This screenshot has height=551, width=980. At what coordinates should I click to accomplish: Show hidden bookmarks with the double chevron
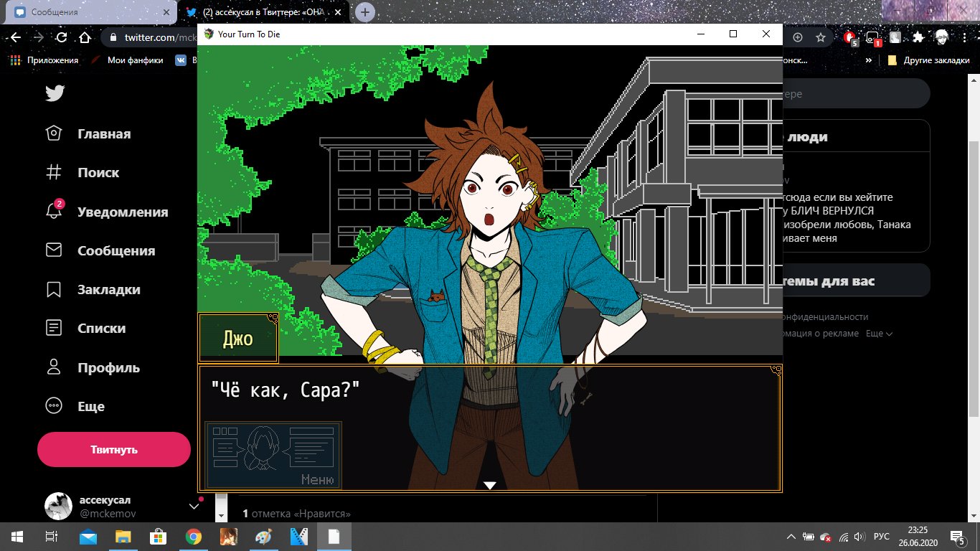869,60
